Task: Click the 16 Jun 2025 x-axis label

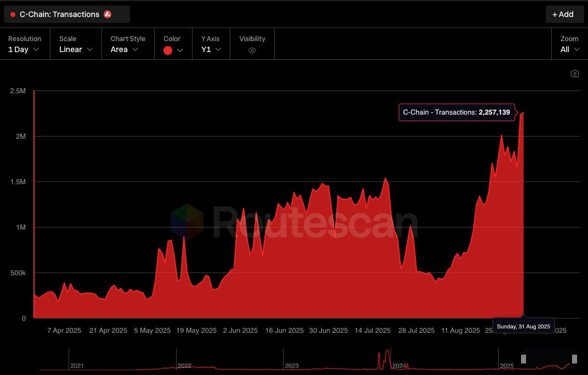Action: [x=284, y=331]
